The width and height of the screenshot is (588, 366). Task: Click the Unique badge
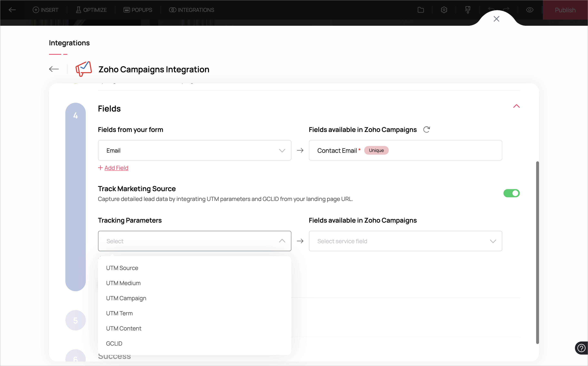[376, 150]
